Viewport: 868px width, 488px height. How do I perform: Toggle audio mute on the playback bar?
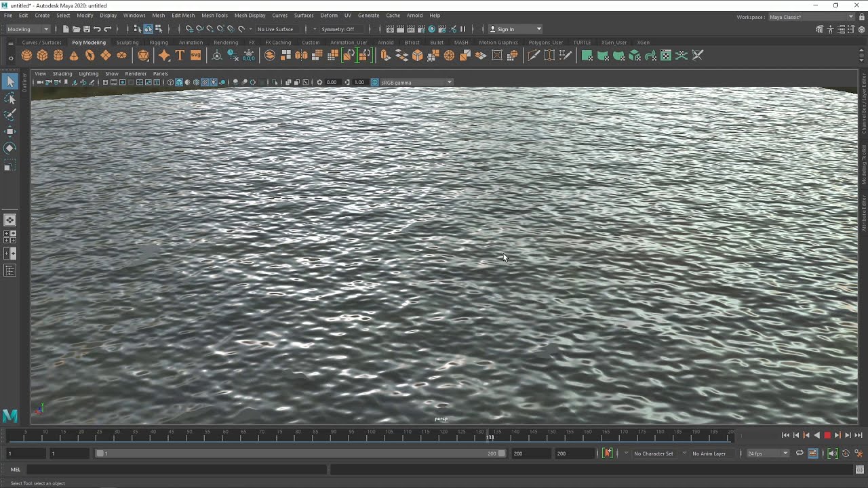[x=833, y=453]
